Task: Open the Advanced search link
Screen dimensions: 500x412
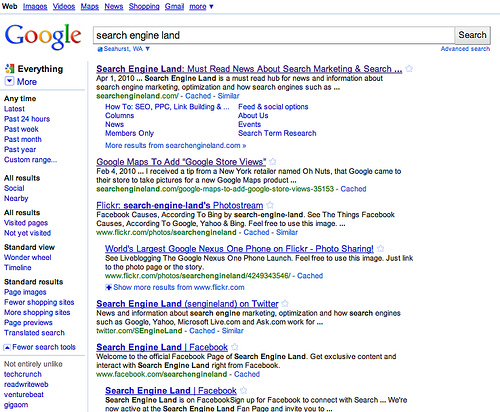Action: tap(465, 49)
